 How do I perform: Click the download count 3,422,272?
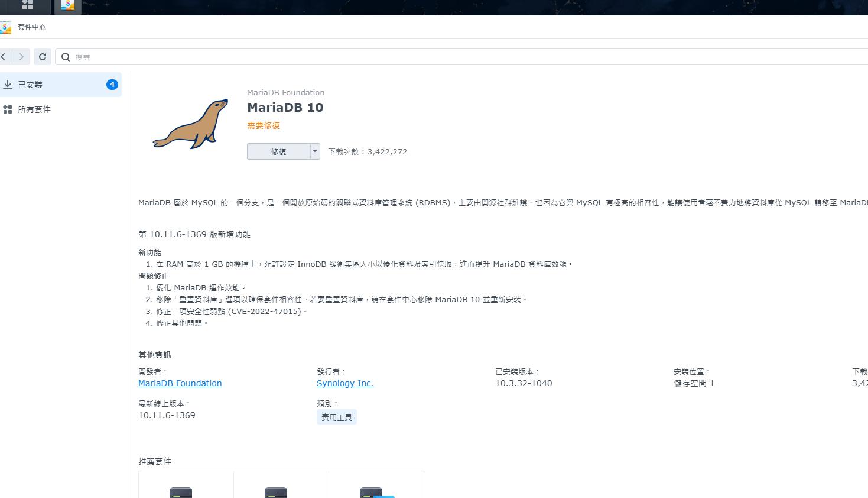coord(387,151)
